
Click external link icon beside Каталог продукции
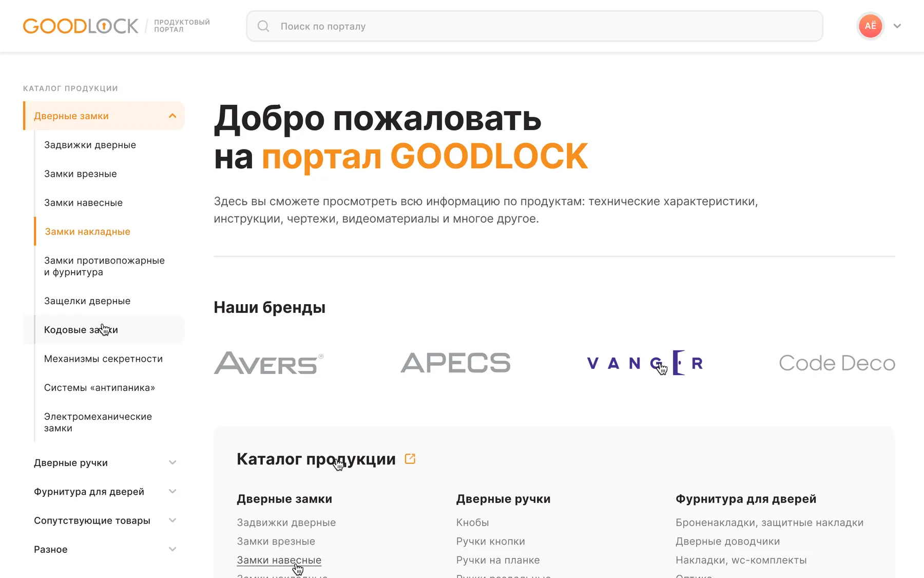tap(410, 459)
